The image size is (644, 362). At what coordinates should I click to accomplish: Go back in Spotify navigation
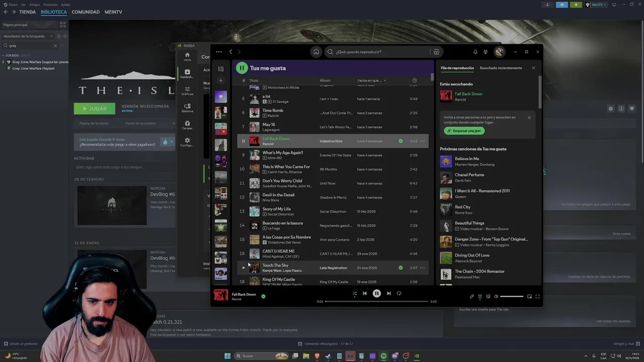[x=231, y=52]
